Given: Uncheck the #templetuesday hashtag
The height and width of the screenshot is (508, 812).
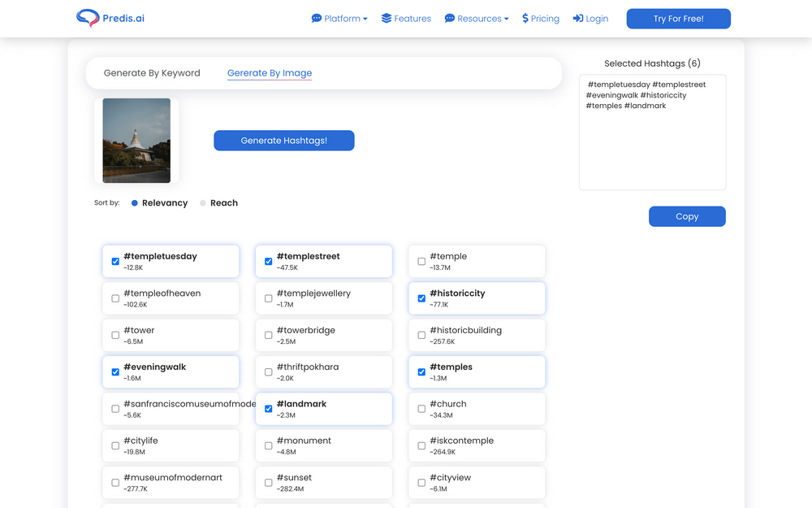Looking at the screenshot, I should pyautogui.click(x=115, y=261).
